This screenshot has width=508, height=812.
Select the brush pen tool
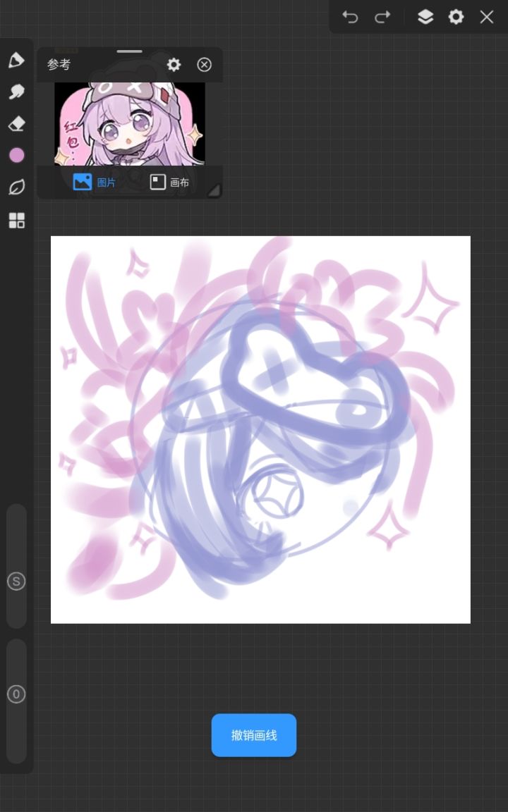pyautogui.click(x=16, y=60)
